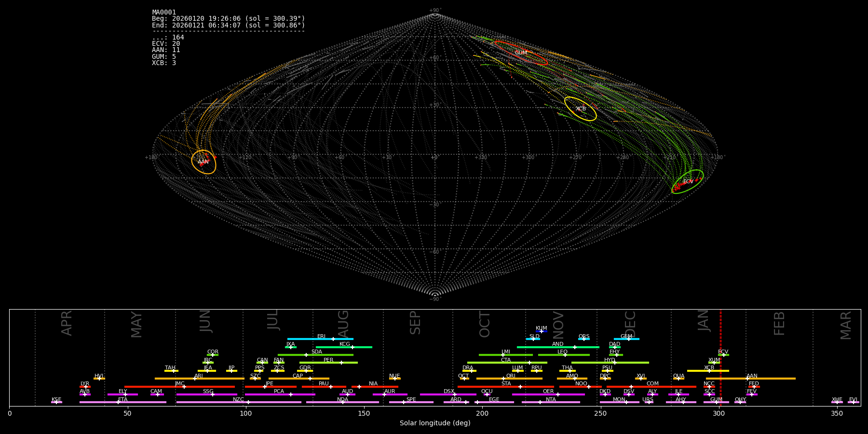This screenshot has width=868, height=434.
Task: Select the green ECV radiant ellipse on the map
Action: [688, 182]
